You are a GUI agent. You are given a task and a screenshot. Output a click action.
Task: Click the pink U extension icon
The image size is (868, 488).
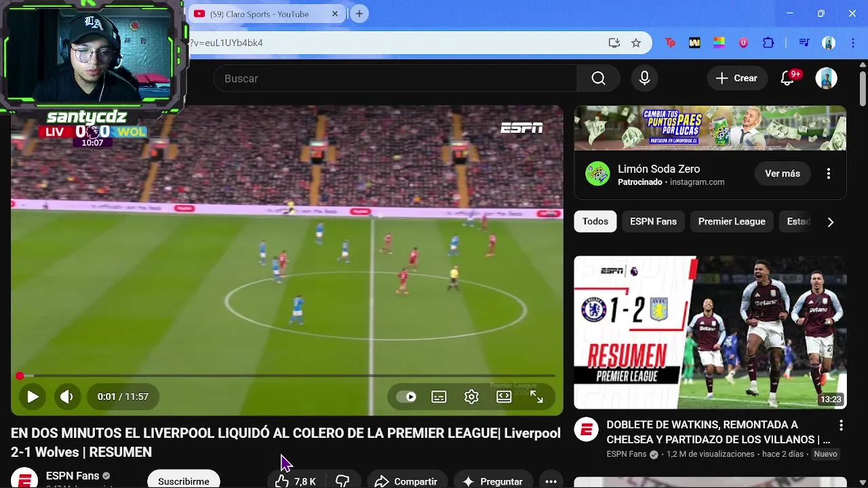tap(743, 43)
